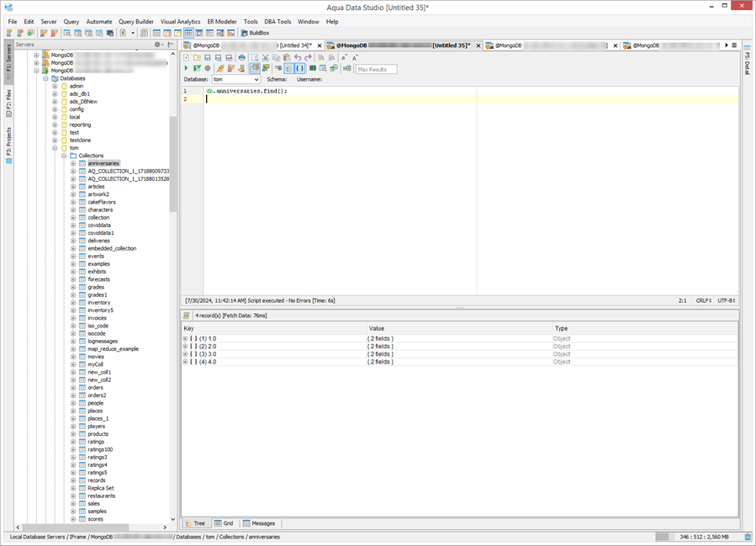Select the inventory collection
Screen dimensions: 756x546
click(99, 302)
